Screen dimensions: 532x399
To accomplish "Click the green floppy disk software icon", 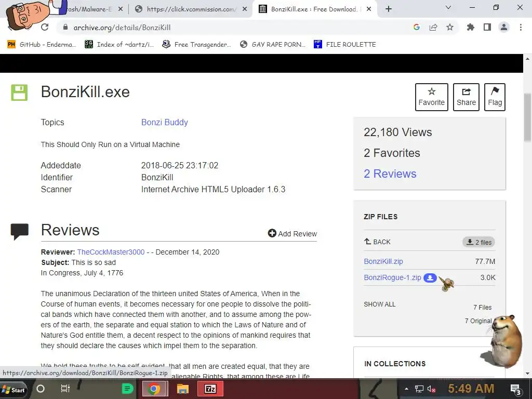I will (x=19, y=92).
